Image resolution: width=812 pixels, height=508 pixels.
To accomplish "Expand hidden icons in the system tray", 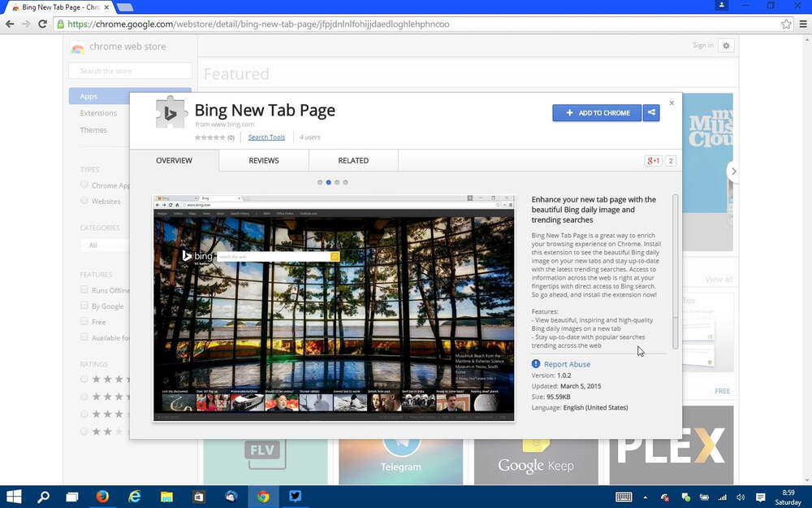I will coord(645,496).
